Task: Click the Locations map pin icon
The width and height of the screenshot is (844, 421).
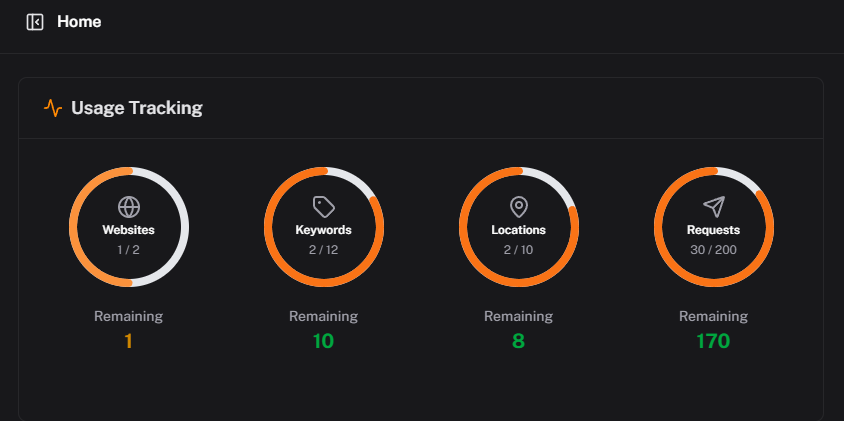Action: [519, 207]
